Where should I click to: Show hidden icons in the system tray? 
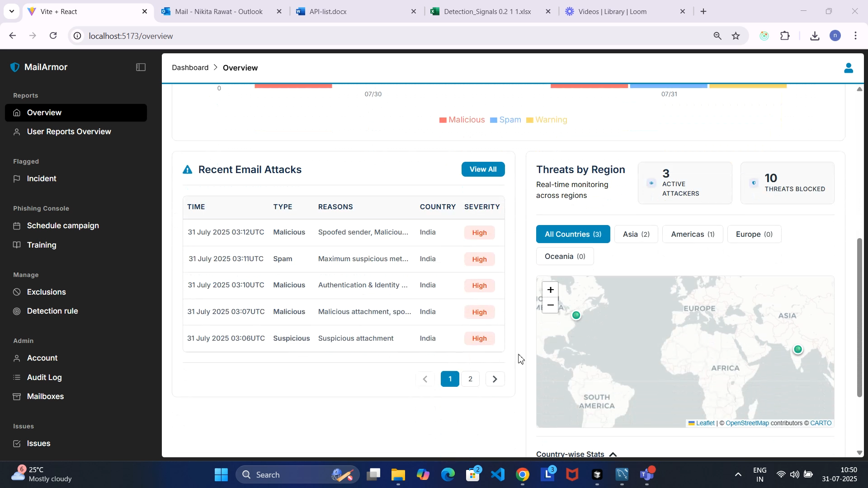click(738, 474)
